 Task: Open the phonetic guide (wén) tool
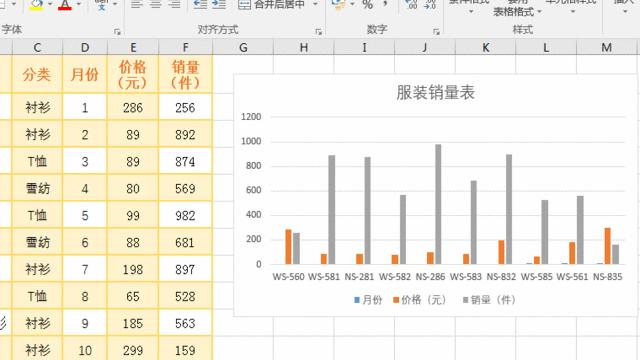point(101,4)
